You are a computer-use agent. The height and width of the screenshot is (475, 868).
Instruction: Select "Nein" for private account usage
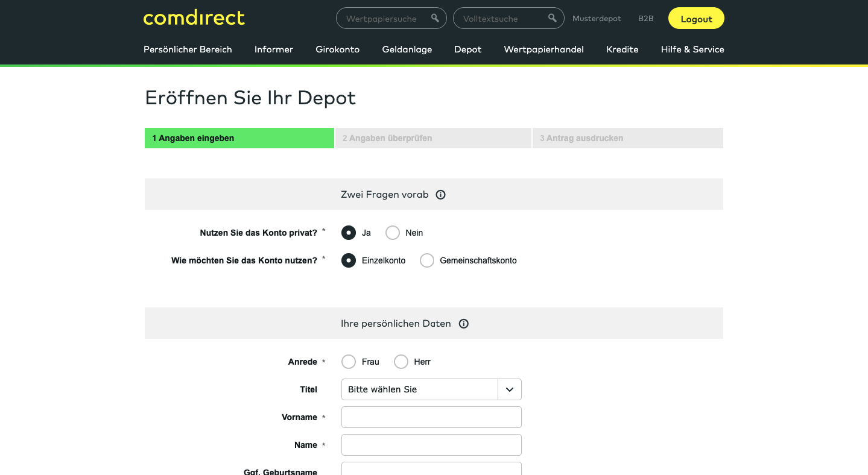(393, 233)
